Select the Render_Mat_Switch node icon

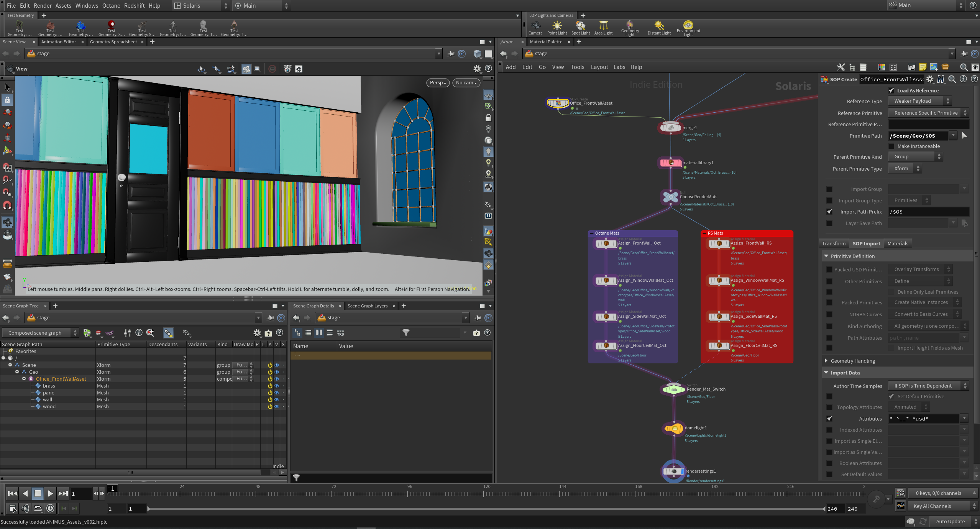(673, 389)
